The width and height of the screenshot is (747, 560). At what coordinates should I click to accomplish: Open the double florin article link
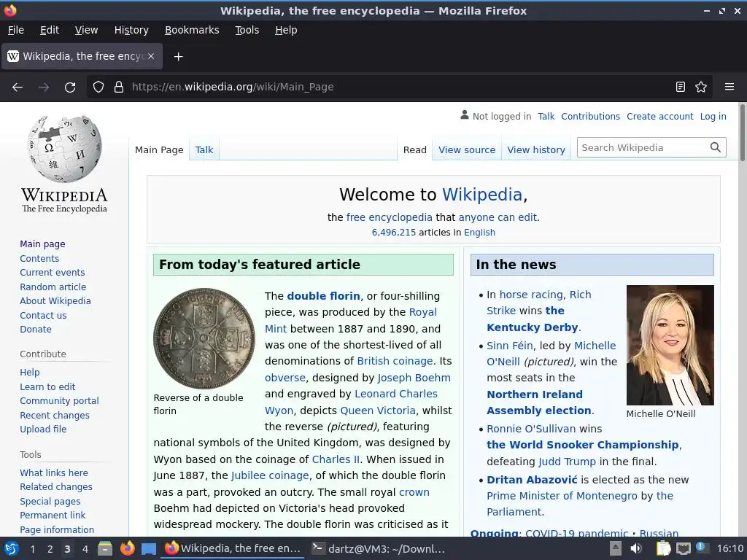click(323, 296)
